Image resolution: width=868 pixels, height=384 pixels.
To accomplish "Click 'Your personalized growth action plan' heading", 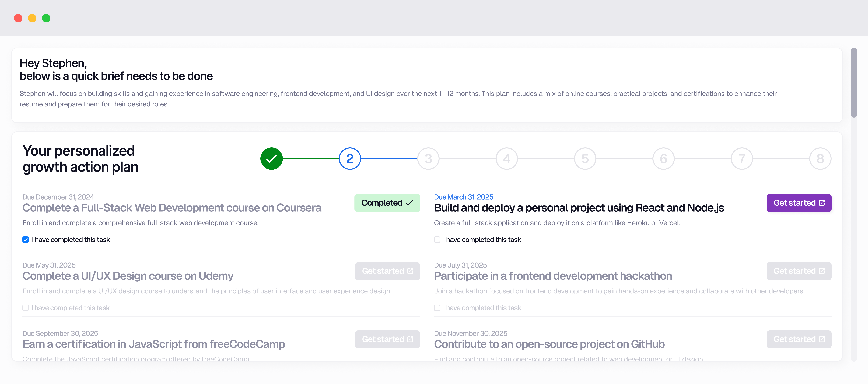I will coord(80,159).
